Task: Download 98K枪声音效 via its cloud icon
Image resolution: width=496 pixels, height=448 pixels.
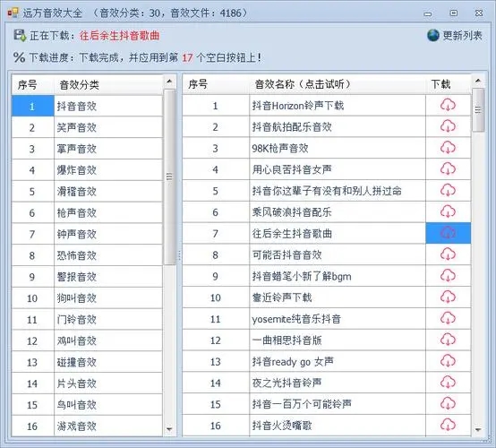Action: click(448, 148)
